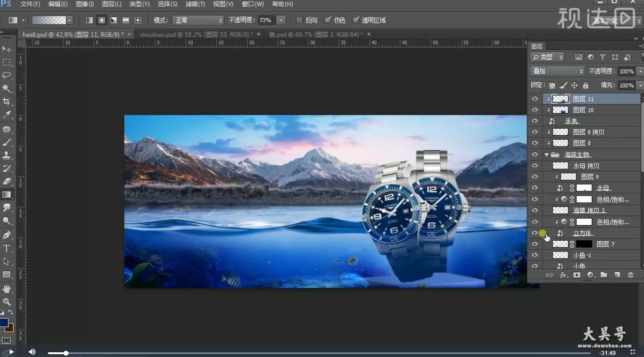Create a new layer

pos(617,275)
